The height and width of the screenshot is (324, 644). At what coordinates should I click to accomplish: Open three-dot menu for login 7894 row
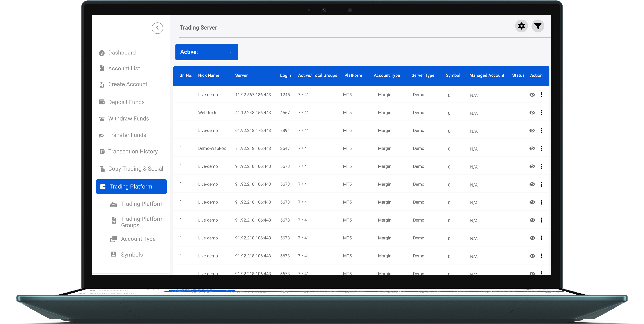pyautogui.click(x=541, y=130)
